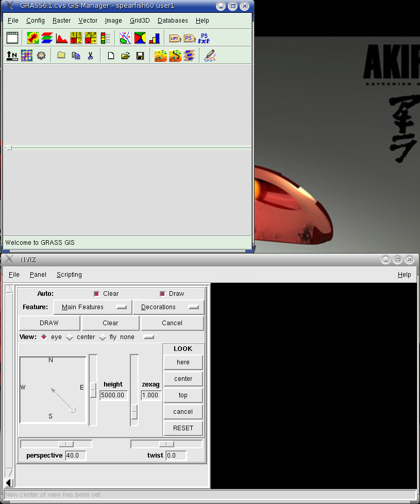The height and width of the screenshot is (504, 420).
Task: Add the PS txt postscript text icon
Action: click(204, 38)
